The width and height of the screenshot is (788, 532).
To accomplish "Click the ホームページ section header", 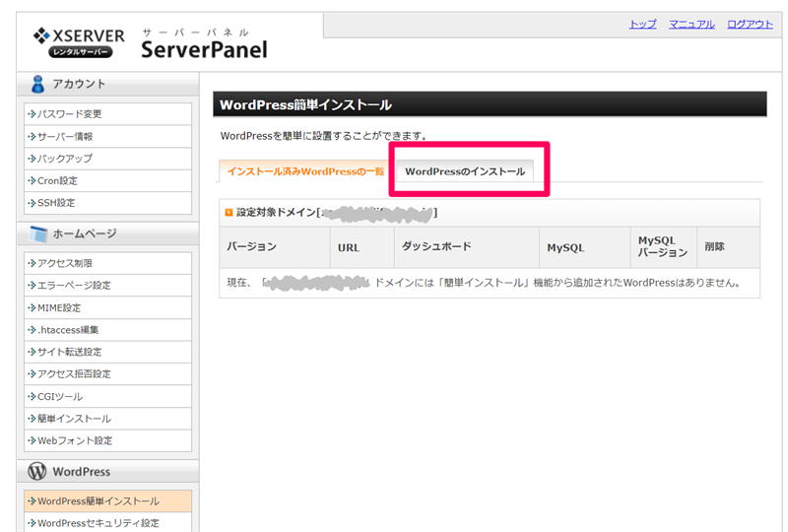I will pyautogui.click(x=108, y=233).
